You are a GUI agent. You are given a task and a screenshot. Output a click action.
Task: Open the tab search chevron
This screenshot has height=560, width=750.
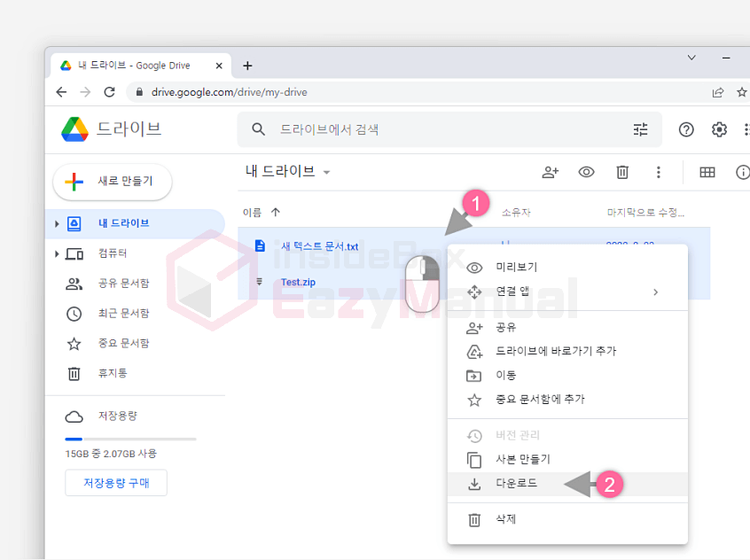[x=691, y=58]
